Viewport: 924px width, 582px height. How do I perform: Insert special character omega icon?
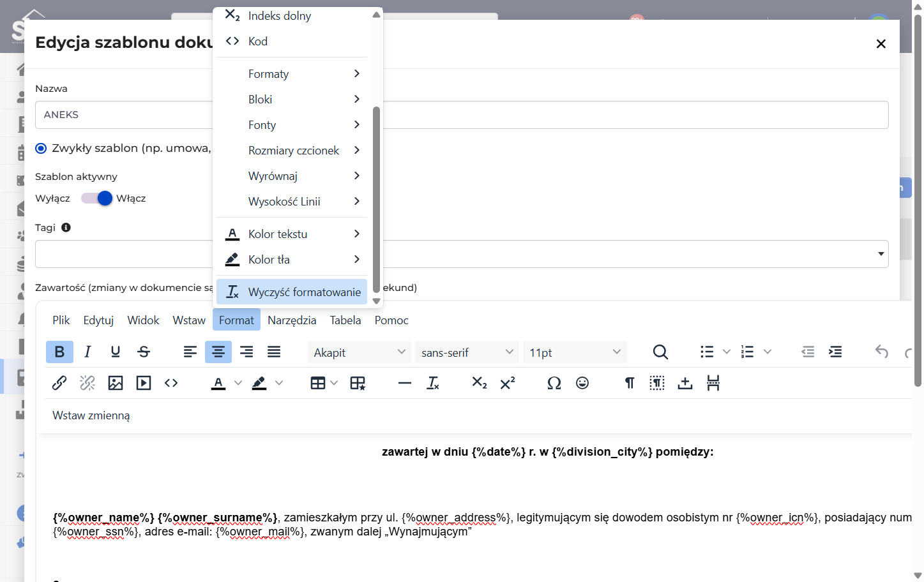[554, 383]
